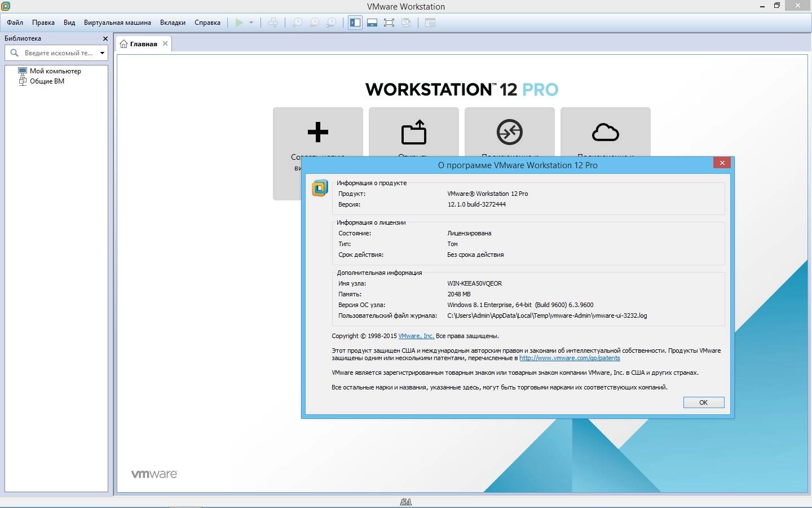Click the Revert to Snapshot icon
The height and width of the screenshot is (508, 812).
[314, 23]
